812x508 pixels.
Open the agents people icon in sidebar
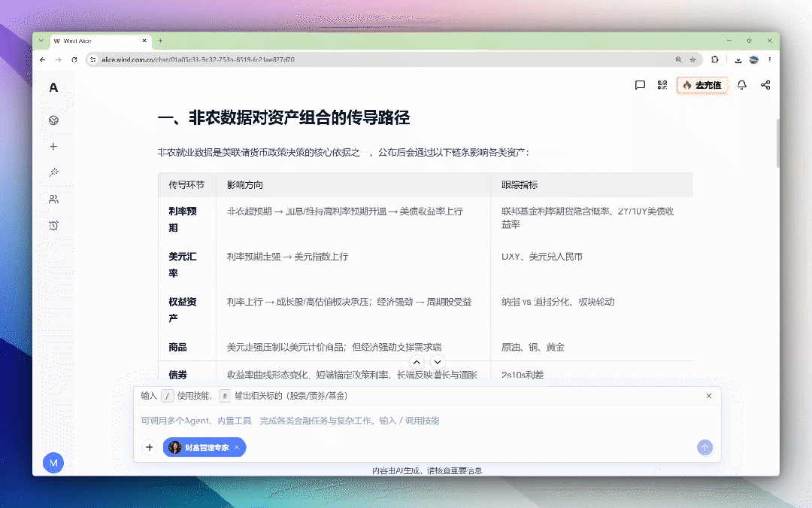tap(53, 199)
